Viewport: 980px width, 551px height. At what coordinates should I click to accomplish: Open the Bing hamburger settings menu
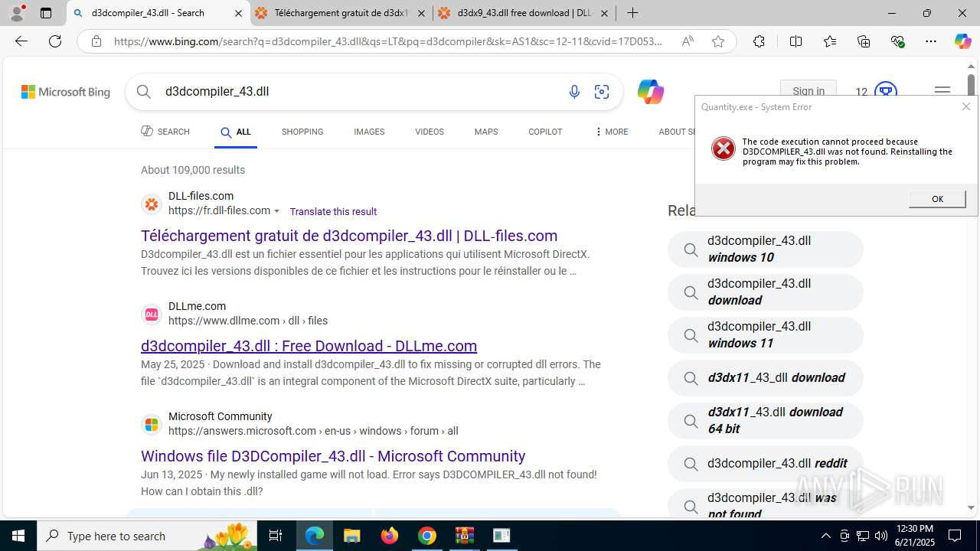(x=942, y=92)
